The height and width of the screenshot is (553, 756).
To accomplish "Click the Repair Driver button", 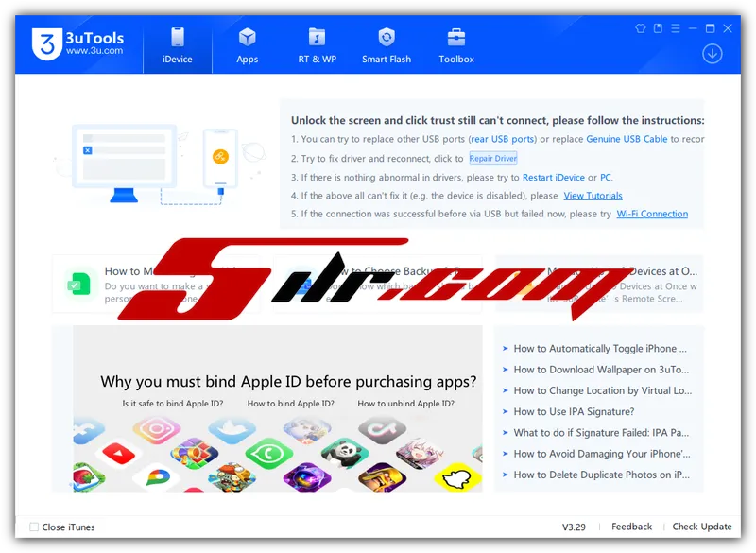I will tap(493, 159).
